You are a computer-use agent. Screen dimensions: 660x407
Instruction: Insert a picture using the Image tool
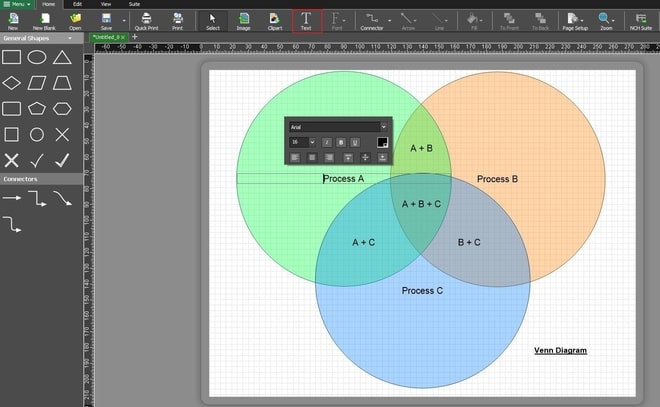pos(243,21)
